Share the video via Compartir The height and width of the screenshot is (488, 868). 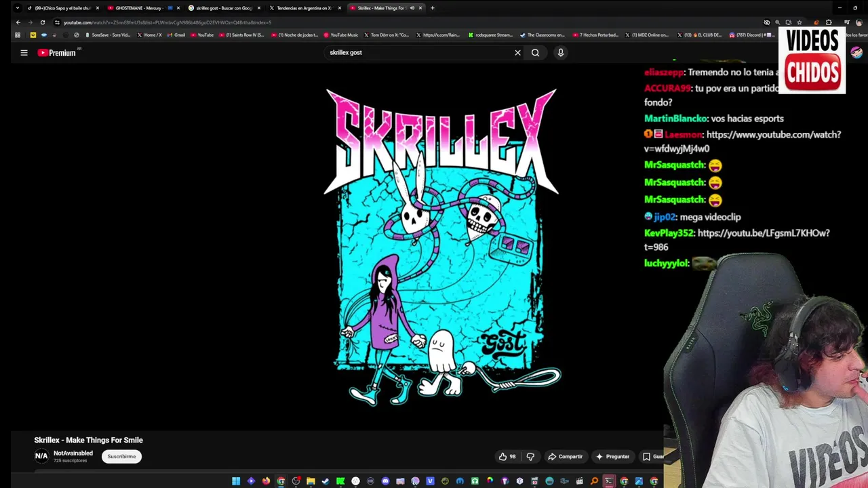click(566, 456)
